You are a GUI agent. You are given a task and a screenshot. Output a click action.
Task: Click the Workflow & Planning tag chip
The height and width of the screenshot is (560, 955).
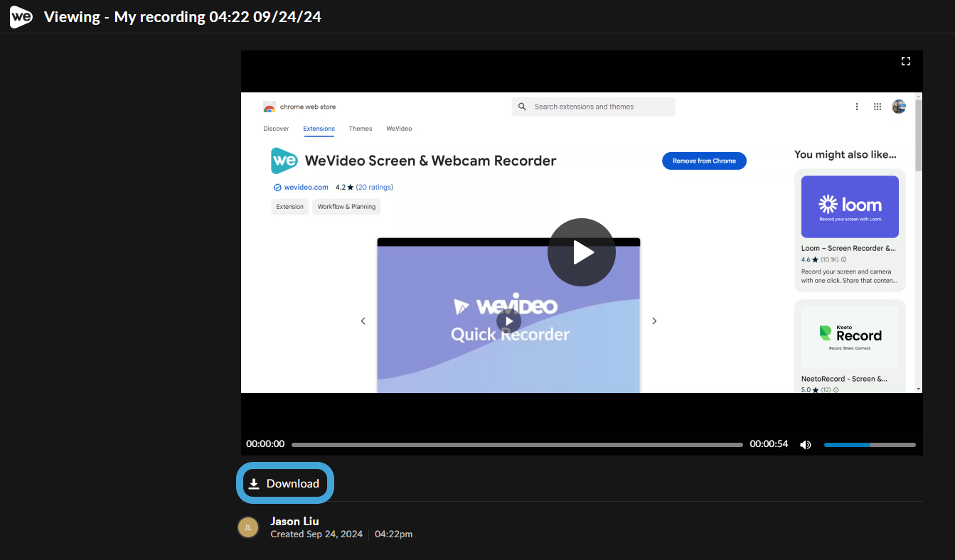347,207
